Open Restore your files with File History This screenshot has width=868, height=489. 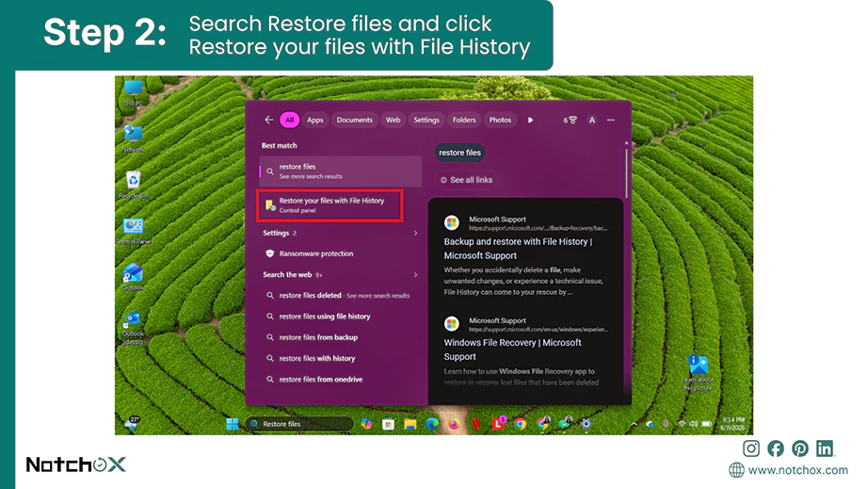point(330,205)
